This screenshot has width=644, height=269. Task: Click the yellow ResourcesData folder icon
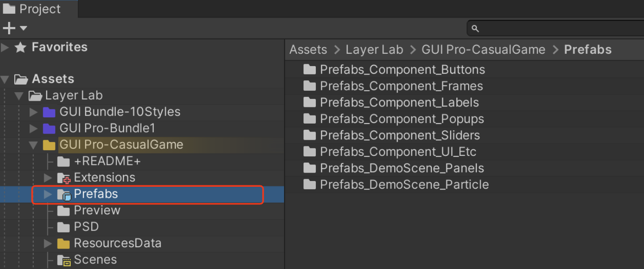click(64, 244)
